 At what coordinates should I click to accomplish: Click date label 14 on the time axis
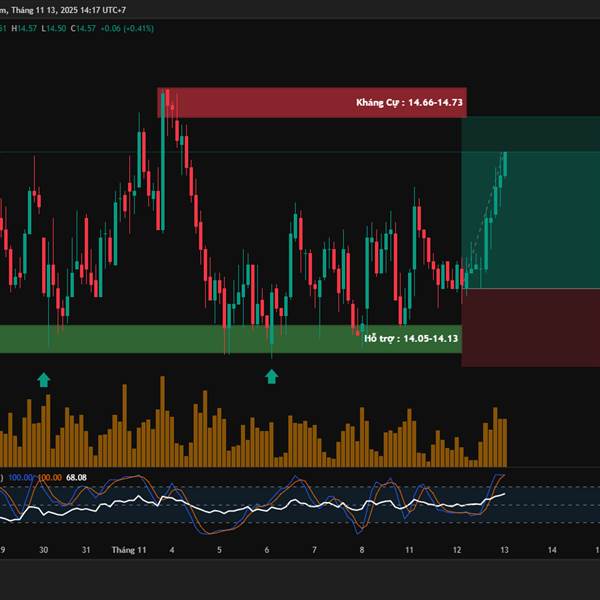(552, 550)
